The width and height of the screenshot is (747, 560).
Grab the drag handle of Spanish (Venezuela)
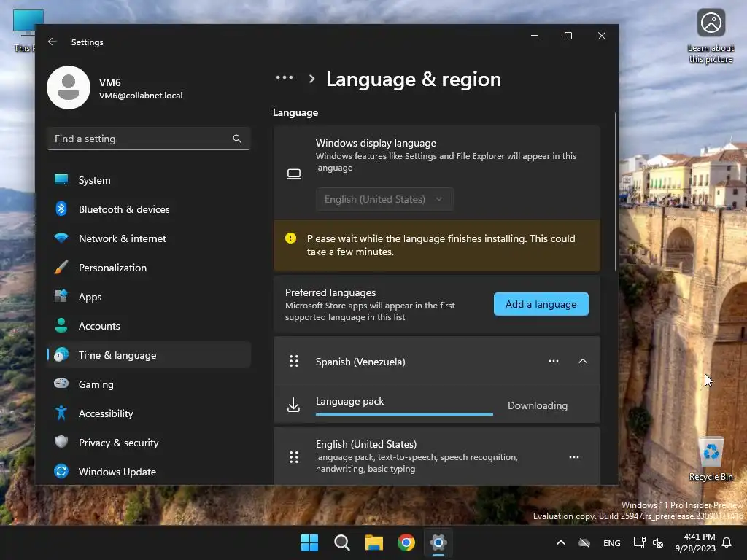[x=294, y=361]
